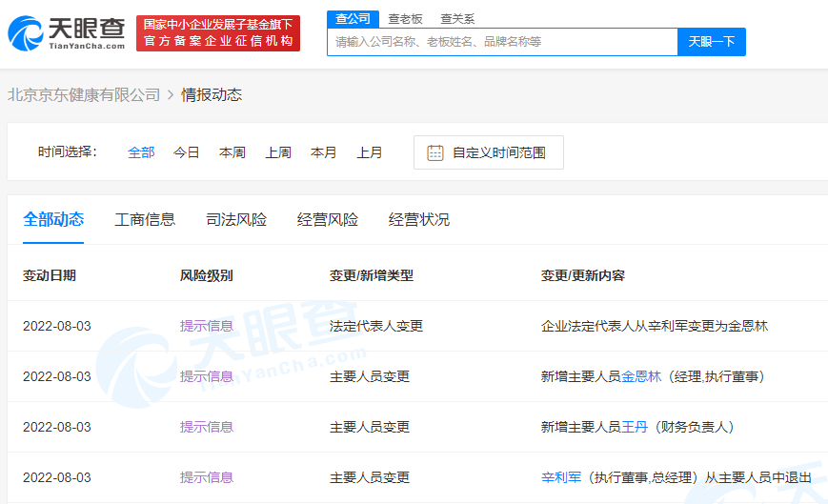The width and height of the screenshot is (828, 504).
Task: Filter time by 本月
Action: (x=324, y=152)
